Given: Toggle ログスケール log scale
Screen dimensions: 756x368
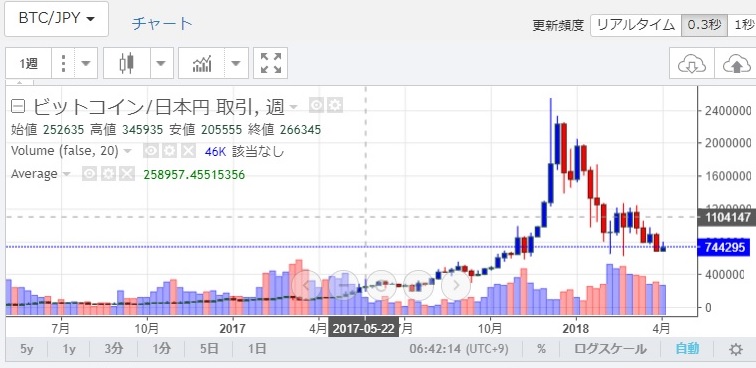Looking at the screenshot, I should (x=610, y=349).
